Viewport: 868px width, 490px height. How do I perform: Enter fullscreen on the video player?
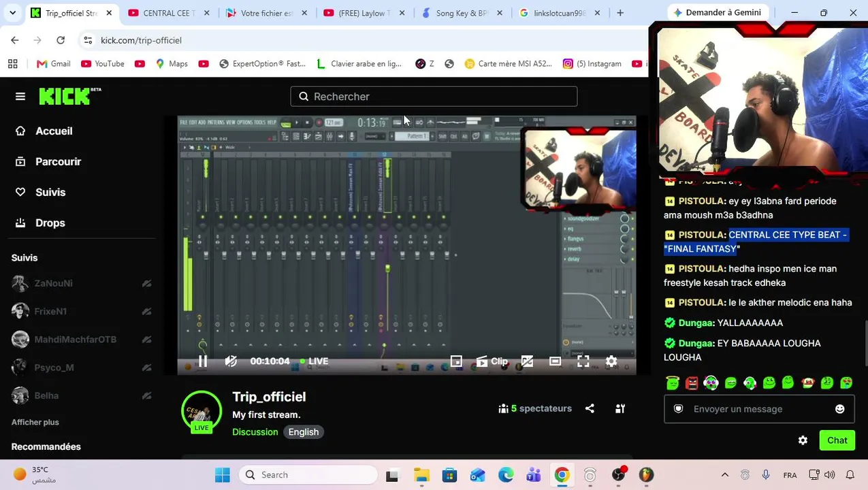583,361
